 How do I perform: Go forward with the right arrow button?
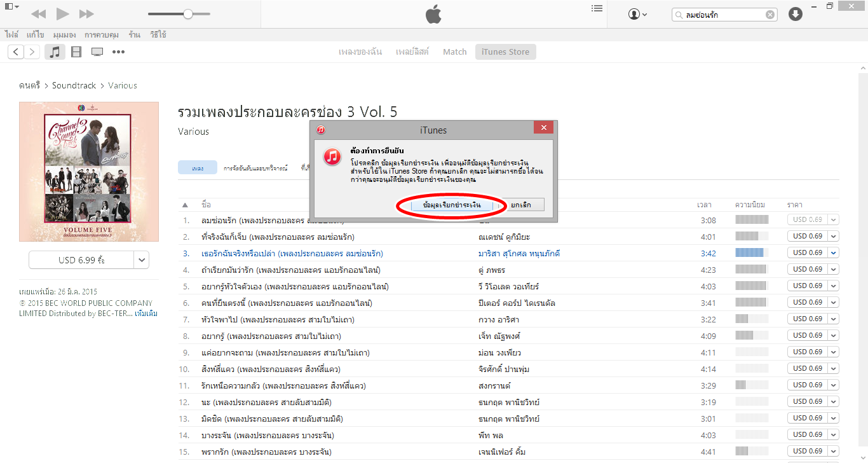[32, 52]
